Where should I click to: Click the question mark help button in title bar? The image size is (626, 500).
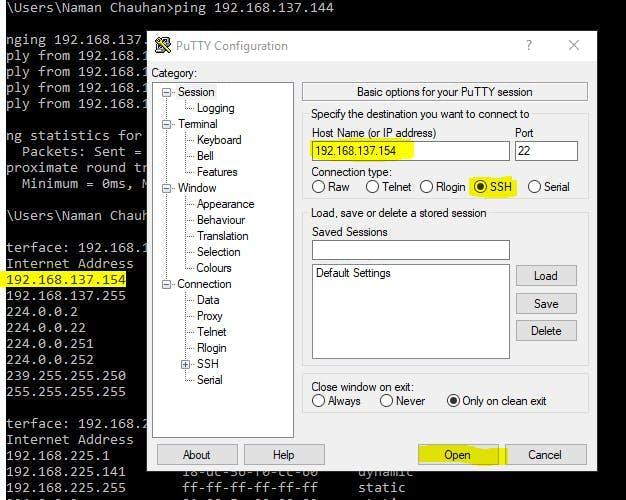pyautogui.click(x=529, y=45)
